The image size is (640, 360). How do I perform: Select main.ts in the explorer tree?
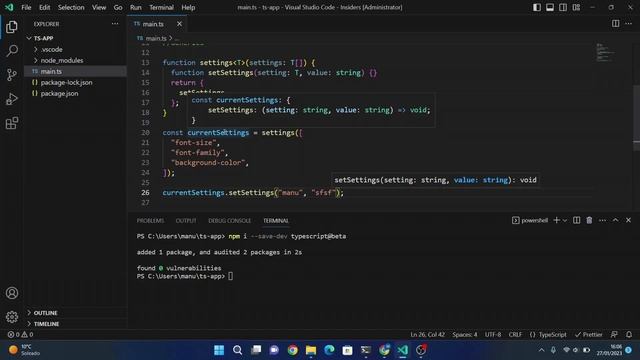coord(76,71)
